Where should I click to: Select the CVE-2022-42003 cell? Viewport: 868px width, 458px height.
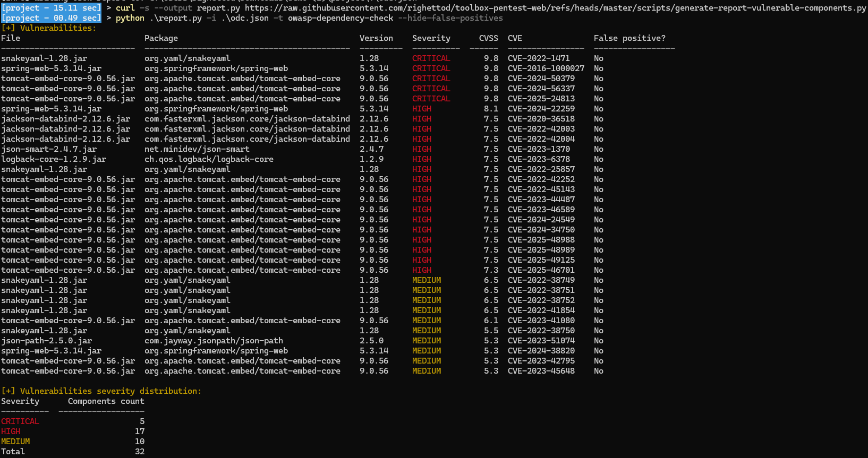tap(541, 129)
